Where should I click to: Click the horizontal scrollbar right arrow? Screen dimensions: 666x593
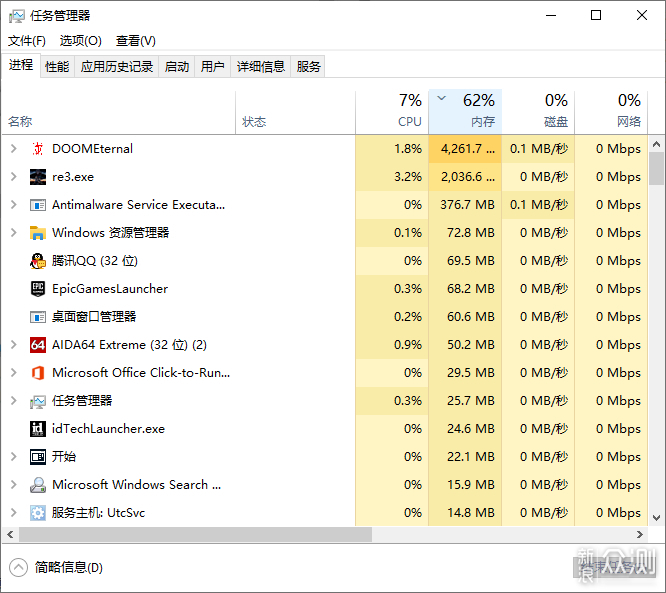tap(640, 534)
